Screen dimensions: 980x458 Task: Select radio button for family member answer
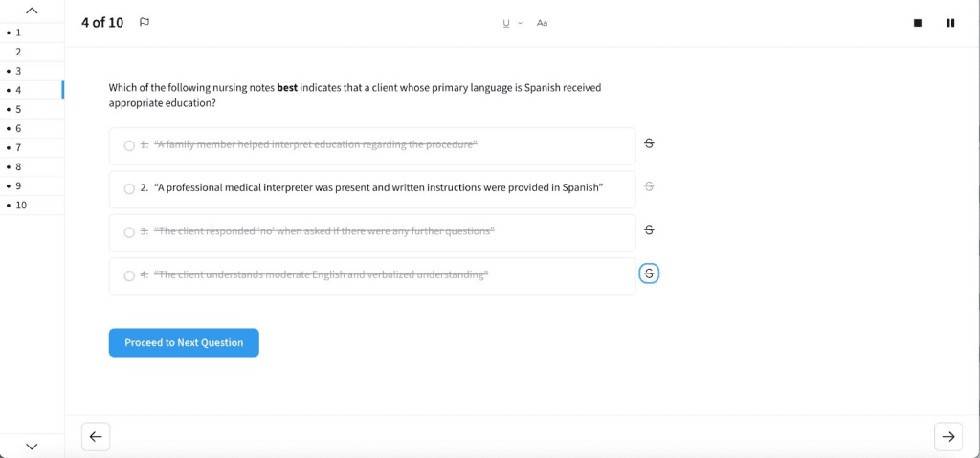[129, 145]
